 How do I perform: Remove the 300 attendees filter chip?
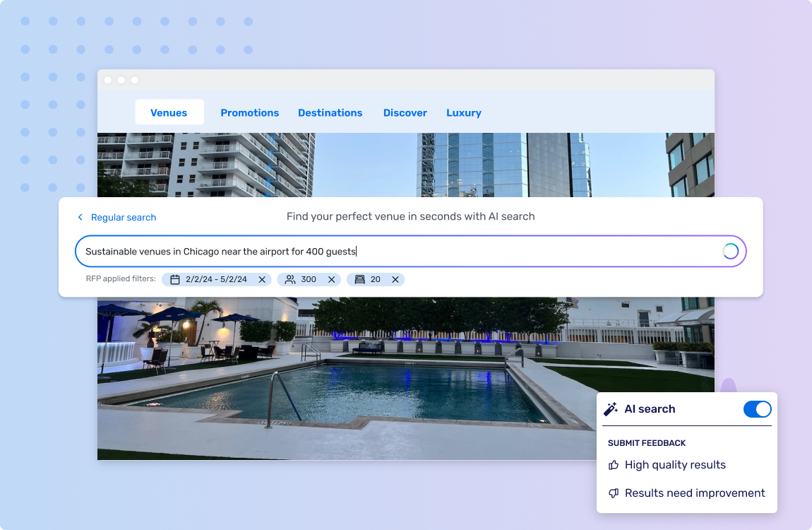[x=330, y=279]
